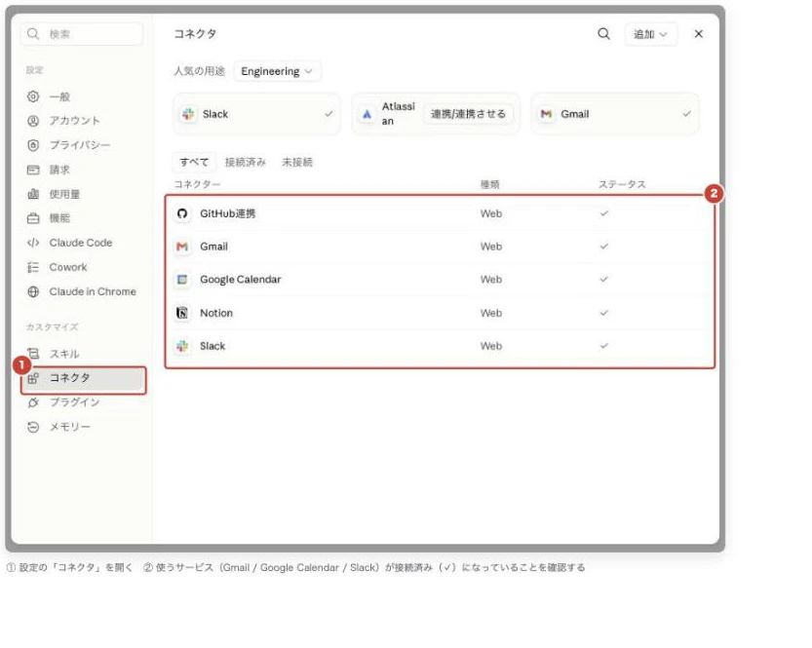Open スキル skills icon
The width and height of the screenshot is (812, 648).
33,354
